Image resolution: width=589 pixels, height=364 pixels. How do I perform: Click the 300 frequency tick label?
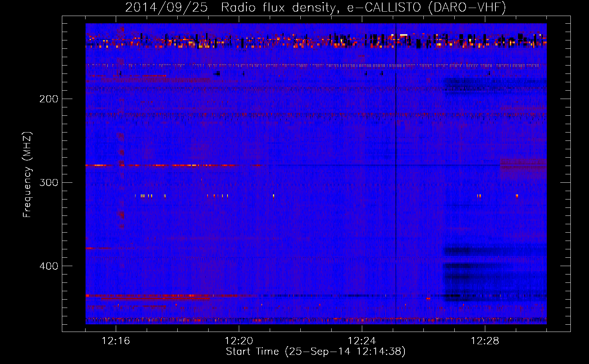coord(49,182)
